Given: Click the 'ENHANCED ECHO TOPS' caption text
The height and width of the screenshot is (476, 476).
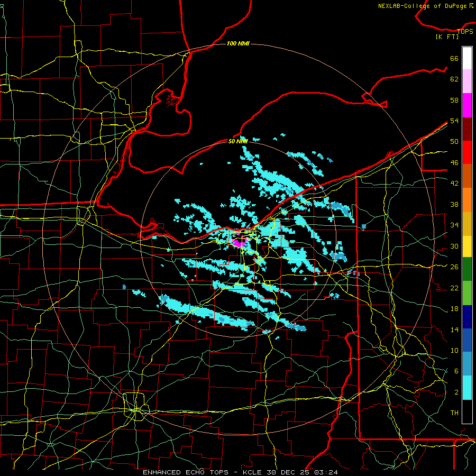Looking at the screenshot, I should [185, 472].
